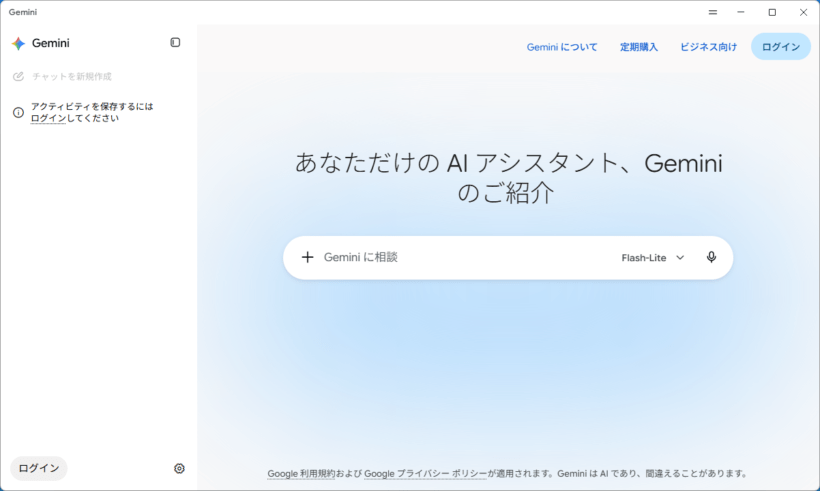Click the Gemini wordmark in sidebar
Image resolution: width=820 pixels, height=491 pixels.
point(51,43)
